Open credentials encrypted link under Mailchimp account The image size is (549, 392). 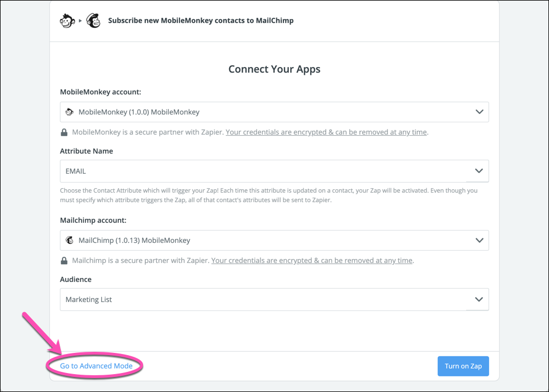click(x=311, y=261)
